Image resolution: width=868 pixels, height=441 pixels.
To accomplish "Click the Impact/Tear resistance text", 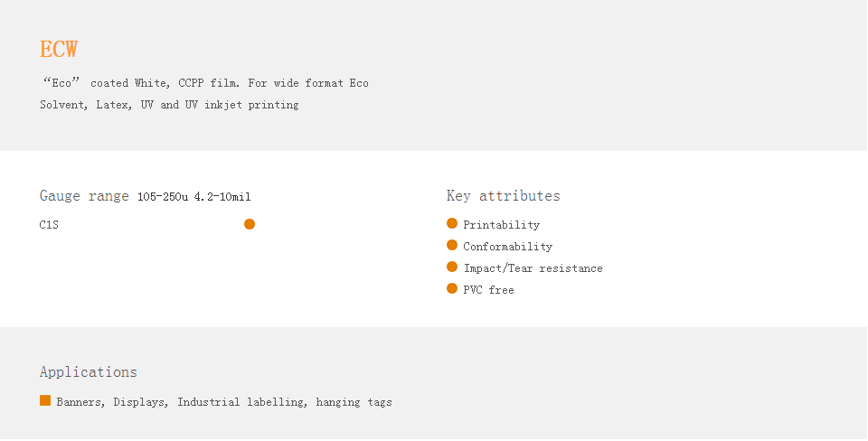I will pyautogui.click(x=533, y=268).
